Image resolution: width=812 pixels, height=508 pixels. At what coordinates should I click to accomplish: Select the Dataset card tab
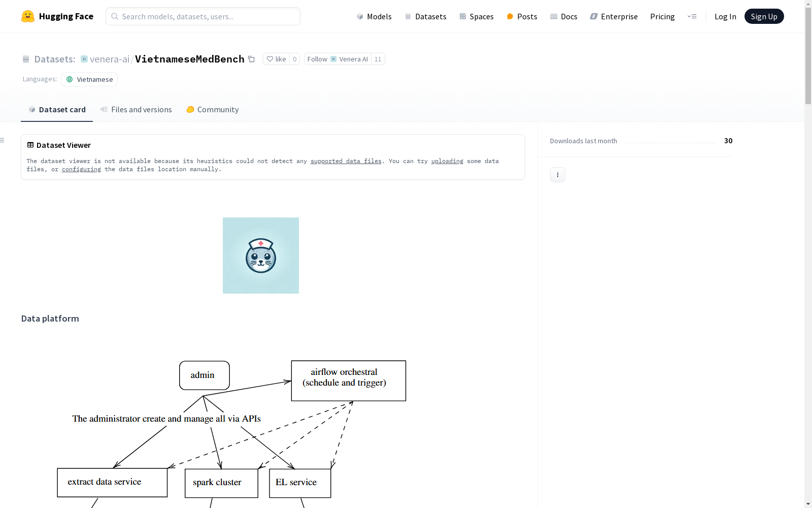pyautogui.click(x=57, y=110)
